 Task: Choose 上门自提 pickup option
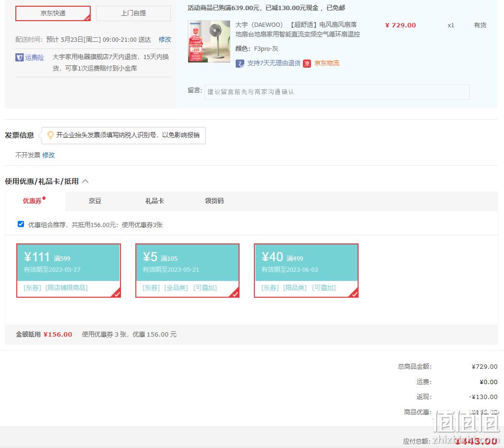coord(133,13)
